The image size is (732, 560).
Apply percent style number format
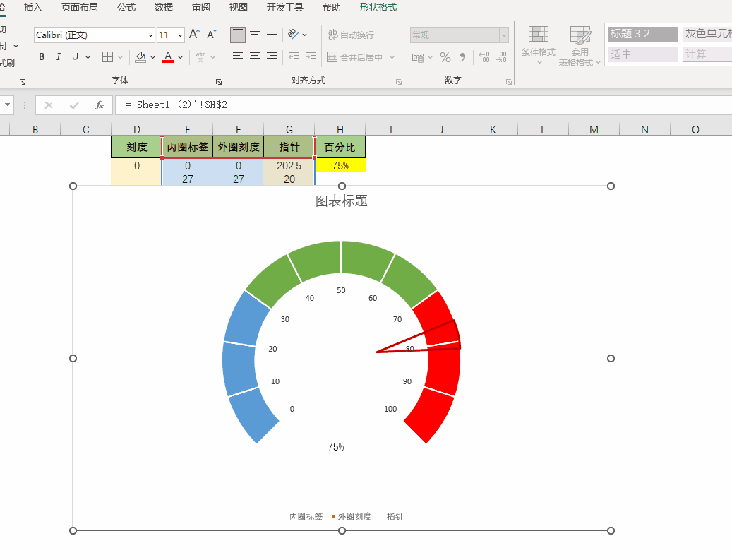(445, 57)
